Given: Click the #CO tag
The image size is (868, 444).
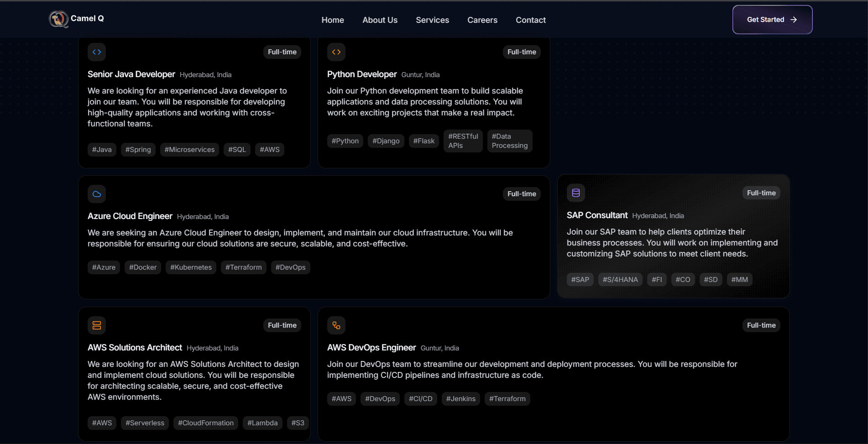Looking at the screenshot, I should tap(683, 280).
